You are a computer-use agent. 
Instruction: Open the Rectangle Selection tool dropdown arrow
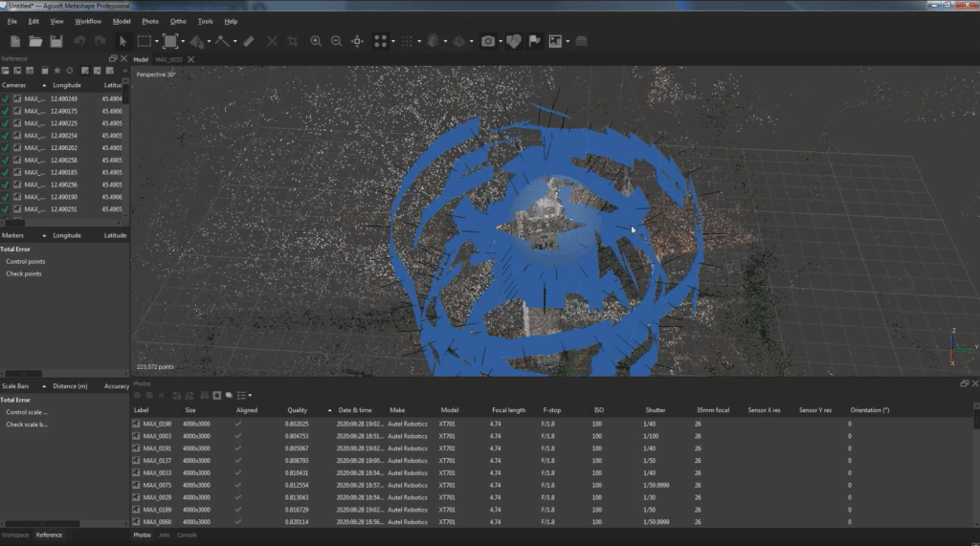(x=156, y=42)
